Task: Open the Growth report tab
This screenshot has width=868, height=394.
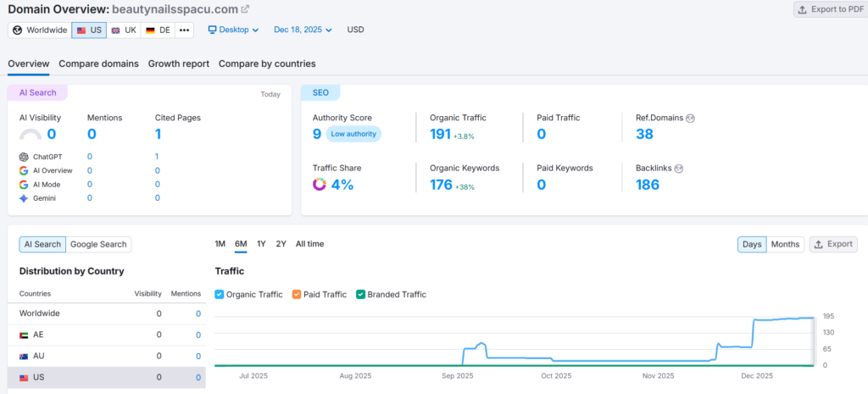Action: pyautogui.click(x=178, y=64)
